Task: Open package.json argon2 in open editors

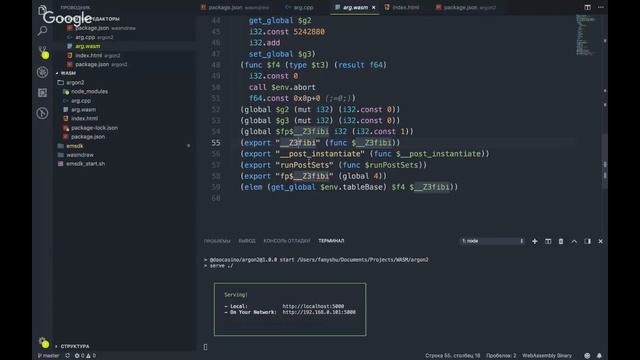Action: [96, 64]
